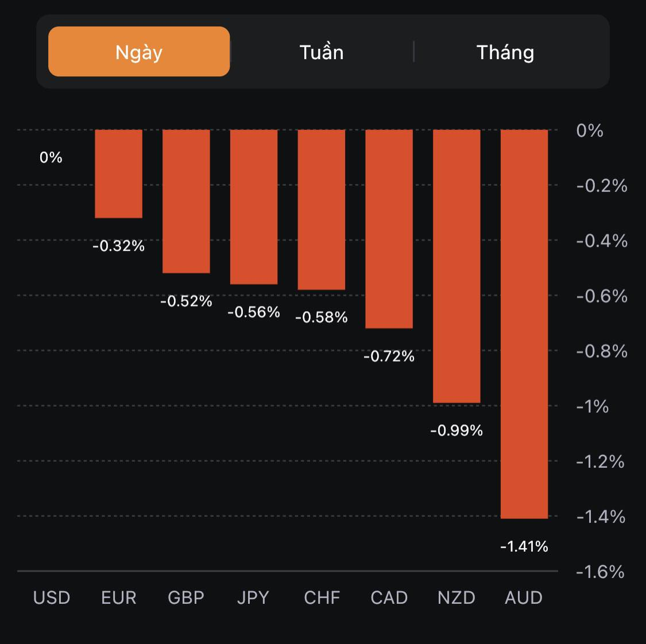Tap the EUR currency label
646x644 pixels.
(x=119, y=598)
